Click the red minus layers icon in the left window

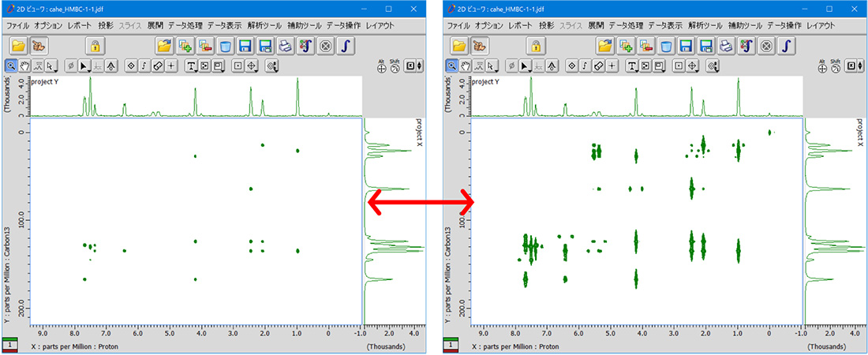pos(206,46)
